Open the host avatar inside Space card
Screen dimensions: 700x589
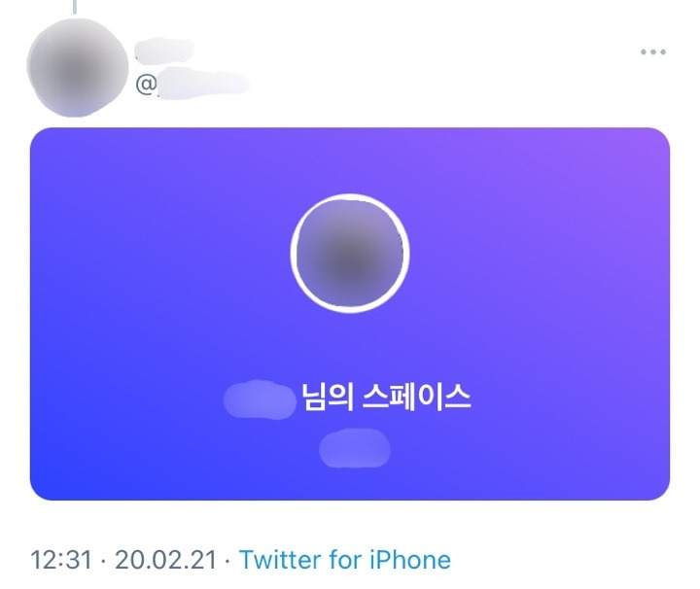click(350, 254)
